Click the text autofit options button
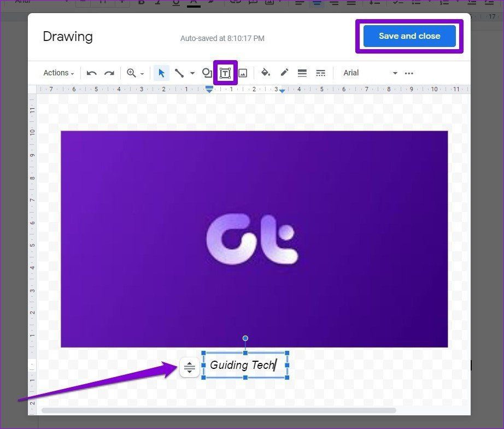The height and width of the screenshot is (429, 504). [x=189, y=367]
